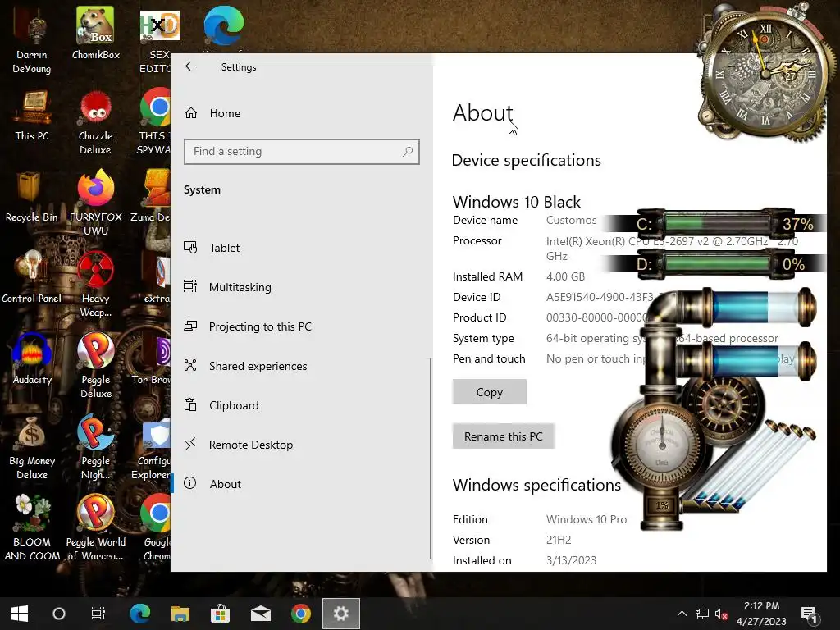Click the muted volume tray icon
840x630 pixels.
[x=721, y=614]
